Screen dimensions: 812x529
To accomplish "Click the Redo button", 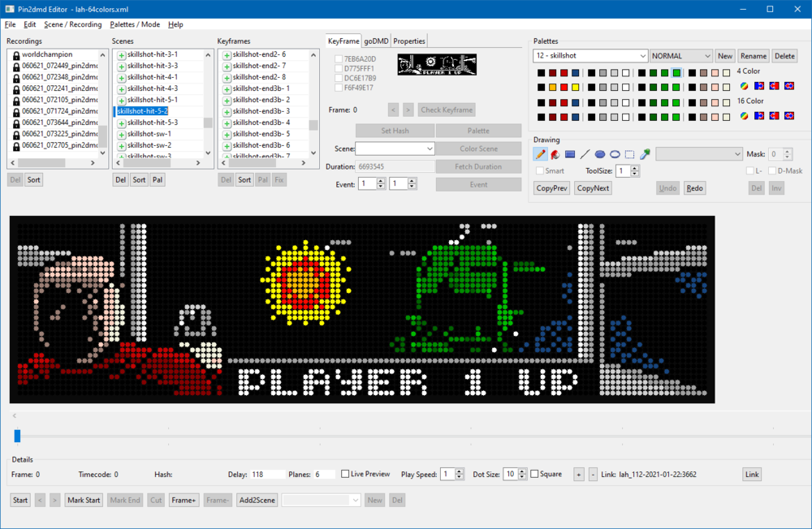I will pos(695,188).
